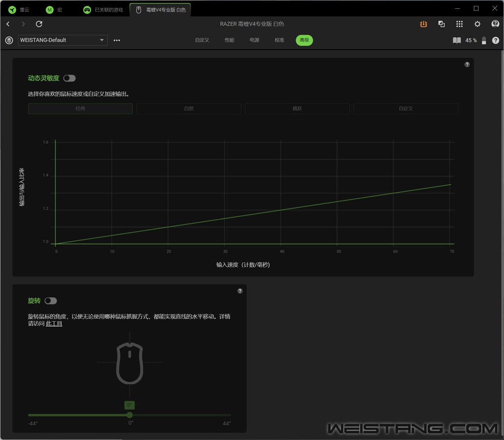The height and width of the screenshot is (440, 504).
Task: Click the overlapping windows icon
Action: 441,24
